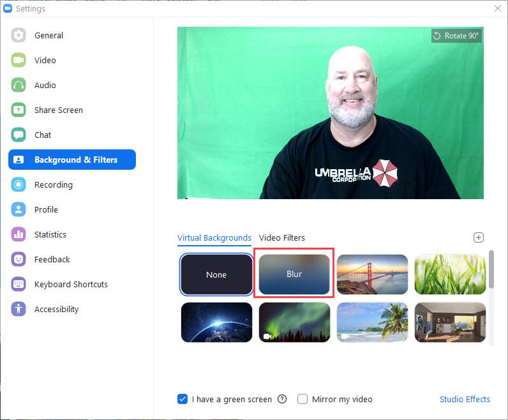This screenshot has height=420, width=508.
Task: Click green screen help question mark
Action: click(282, 400)
